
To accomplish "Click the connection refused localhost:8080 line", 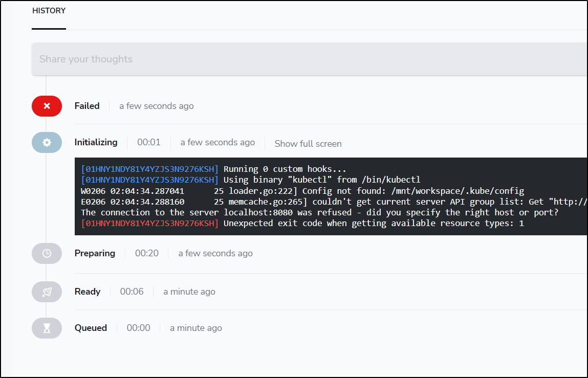I will [x=319, y=213].
